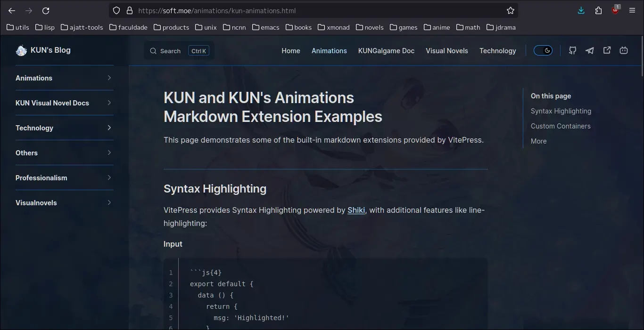The image size is (644, 330).
Task: Expand the Animations sidebar section
Action: tap(65, 78)
